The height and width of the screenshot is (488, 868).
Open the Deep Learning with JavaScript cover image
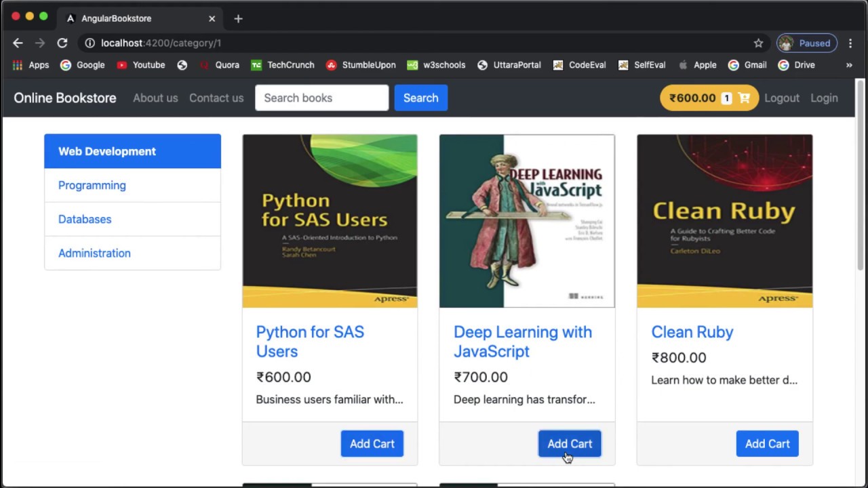coord(527,221)
